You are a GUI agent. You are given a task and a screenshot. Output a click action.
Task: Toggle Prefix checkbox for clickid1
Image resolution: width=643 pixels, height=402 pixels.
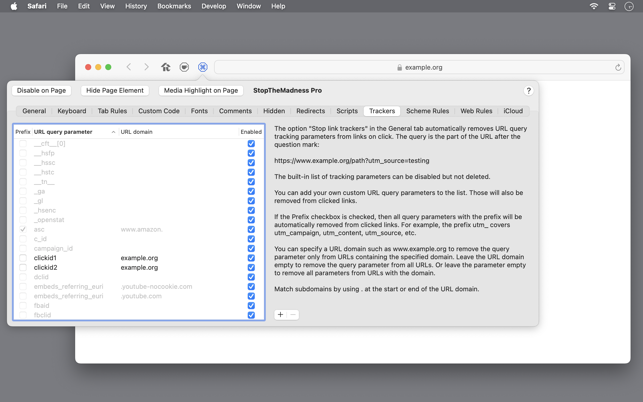tap(23, 258)
